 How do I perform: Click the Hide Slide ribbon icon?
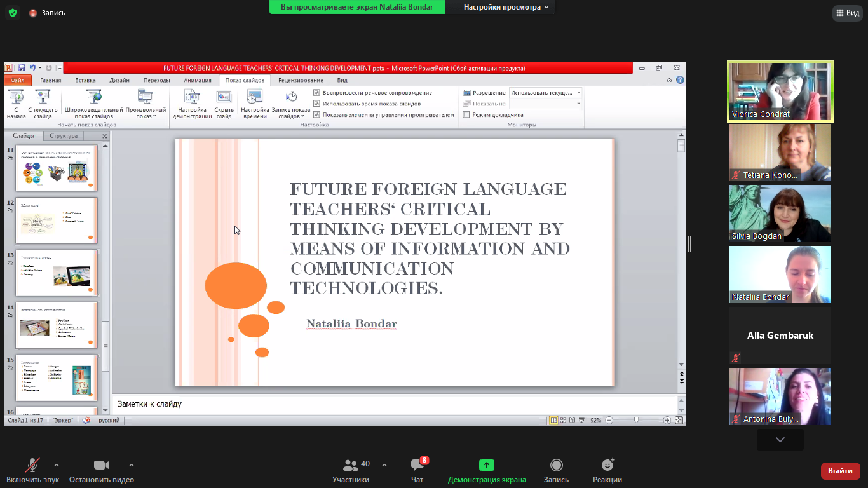(x=224, y=97)
